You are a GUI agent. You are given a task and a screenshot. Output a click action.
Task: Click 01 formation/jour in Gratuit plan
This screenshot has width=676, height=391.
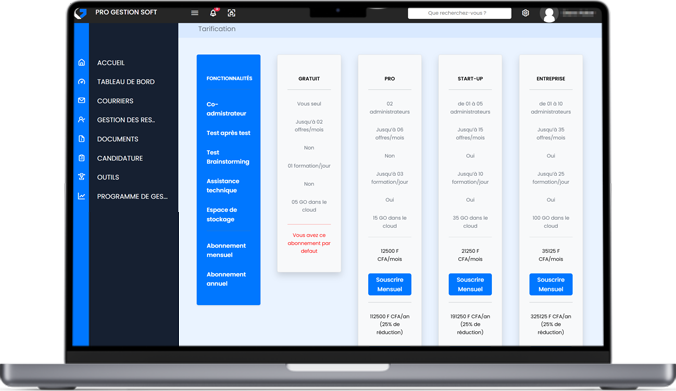[x=309, y=166]
